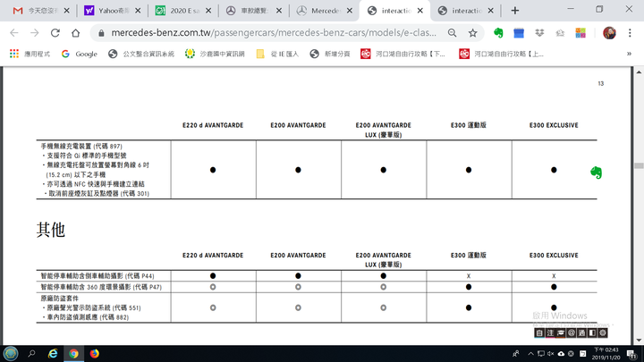Open the Chrome profile avatar
This screenshot has width=644, height=362.
[609, 33]
